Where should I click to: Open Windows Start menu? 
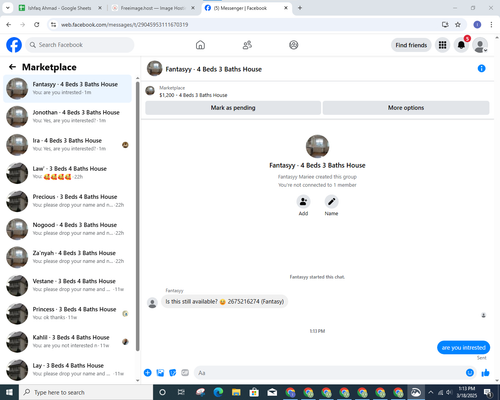(x=9, y=392)
